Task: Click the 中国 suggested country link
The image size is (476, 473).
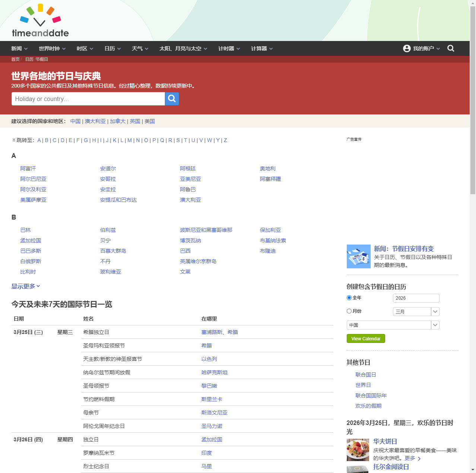Action: (x=75, y=121)
